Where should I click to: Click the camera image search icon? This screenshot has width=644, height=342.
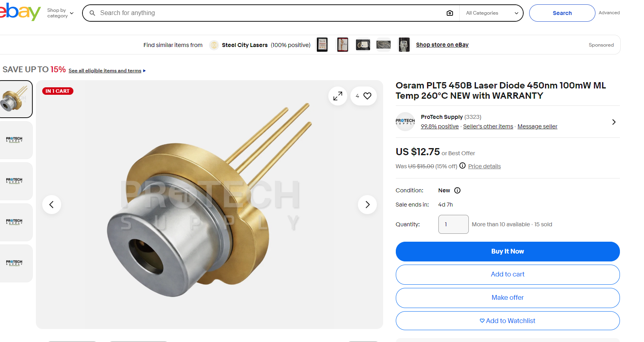[449, 13]
